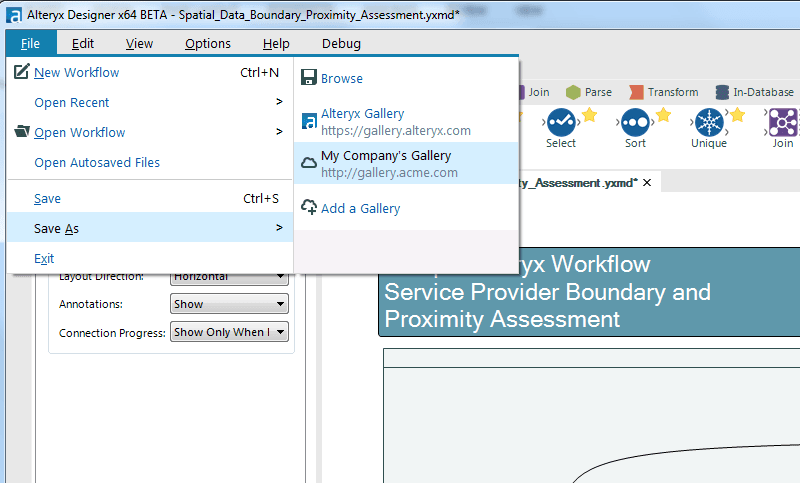The height and width of the screenshot is (483, 800).
Task: Toggle favorite star on Sort tool
Action: (663, 115)
